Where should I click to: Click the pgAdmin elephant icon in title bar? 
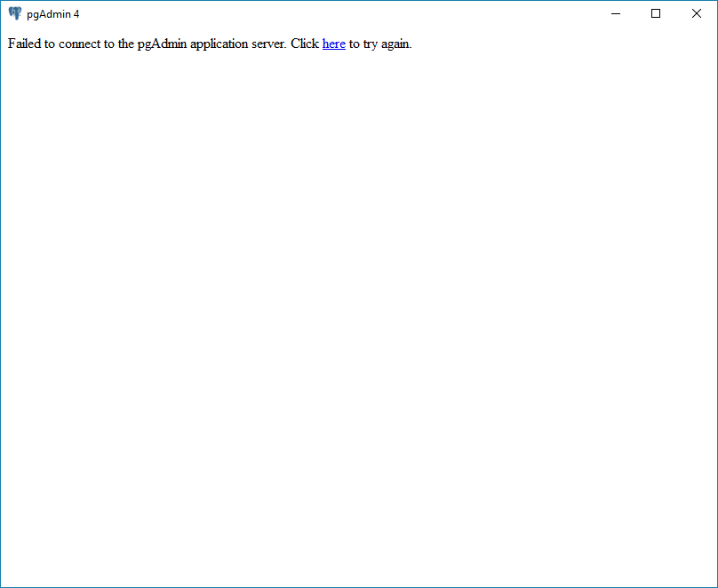click(x=14, y=13)
